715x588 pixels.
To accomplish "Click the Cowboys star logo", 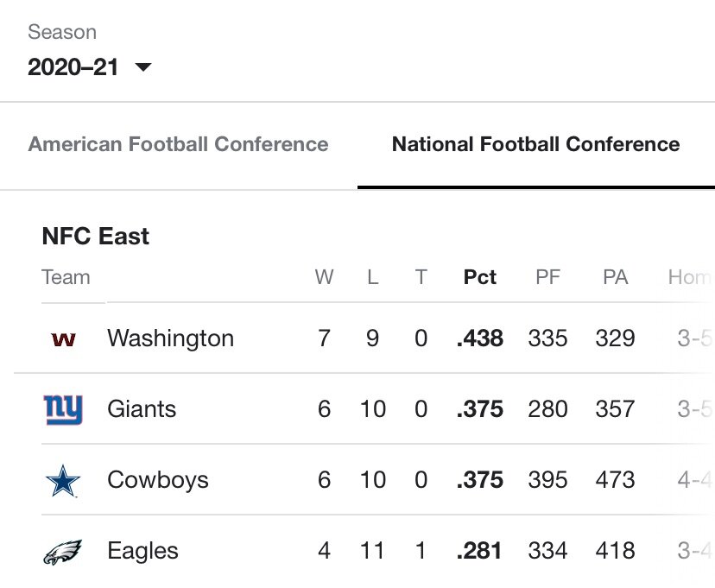I will (x=63, y=480).
